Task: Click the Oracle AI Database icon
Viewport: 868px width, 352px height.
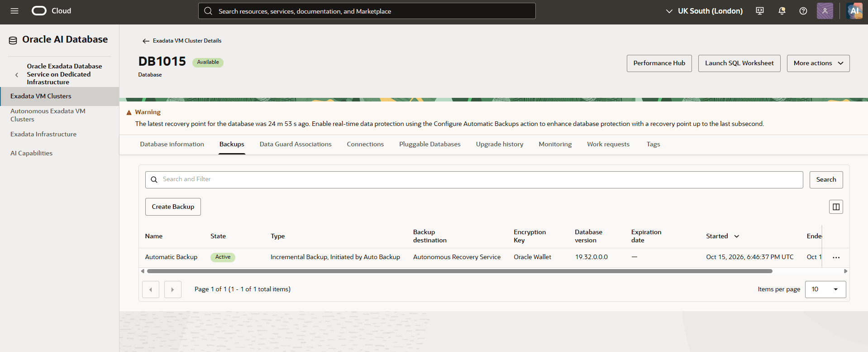Action: pyautogui.click(x=13, y=40)
